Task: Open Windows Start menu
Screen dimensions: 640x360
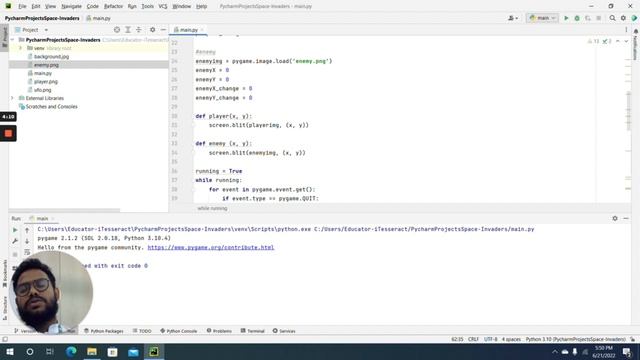Action: click(10, 351)
